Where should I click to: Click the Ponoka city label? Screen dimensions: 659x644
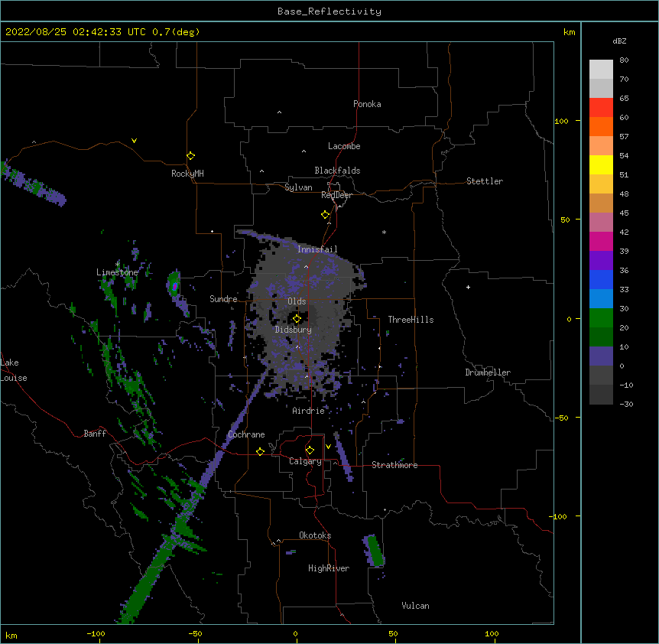click(367, 104)
